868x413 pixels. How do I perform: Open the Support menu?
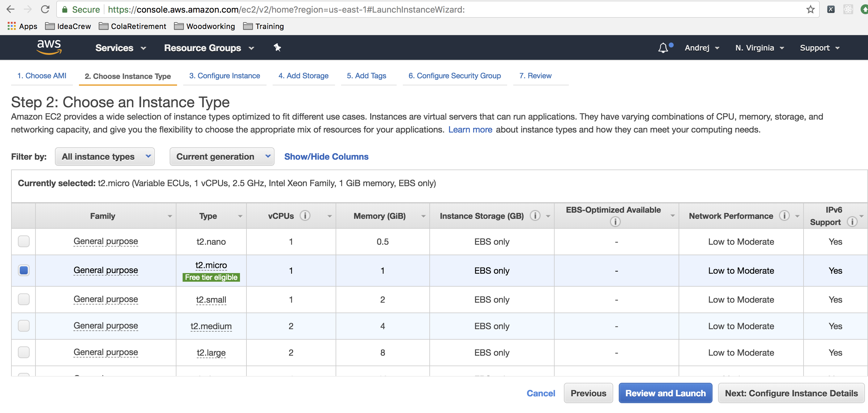[820, 48]
